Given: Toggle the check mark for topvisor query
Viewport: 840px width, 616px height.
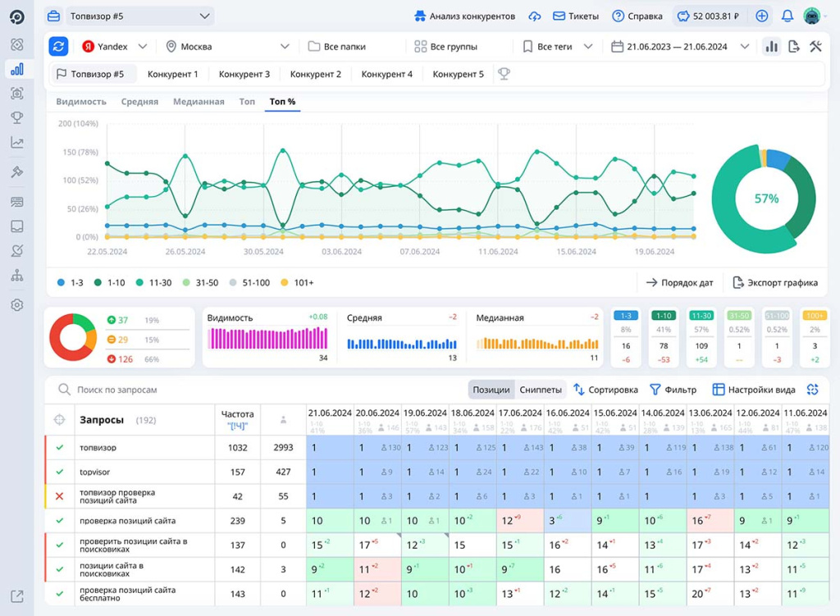Looking at the screenshot, I should [59, 472].
